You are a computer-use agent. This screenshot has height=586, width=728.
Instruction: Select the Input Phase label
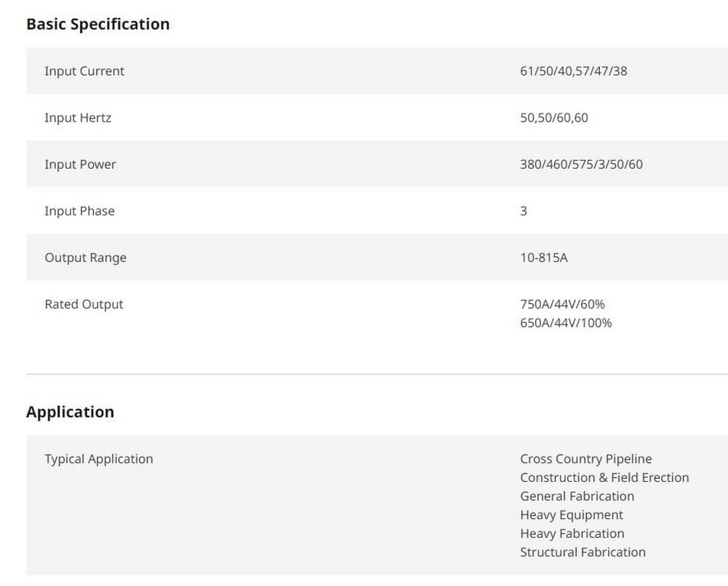click(x=79, y=211)
